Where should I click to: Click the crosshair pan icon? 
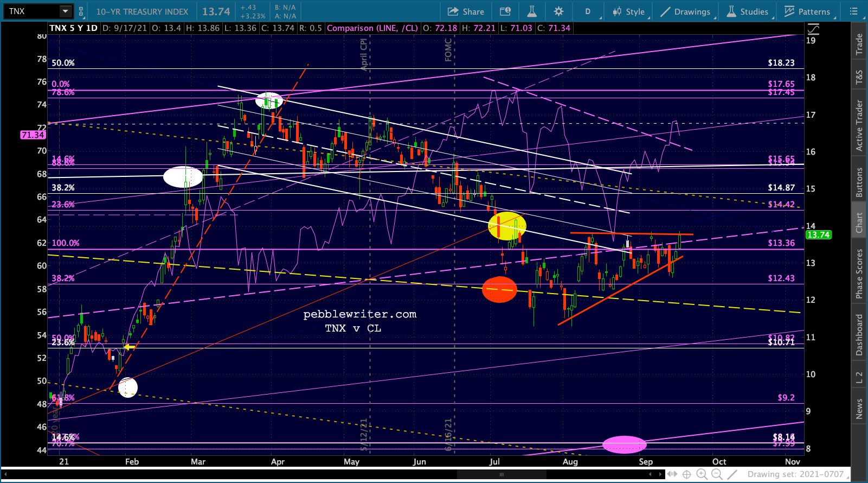[x=686, y=474]
